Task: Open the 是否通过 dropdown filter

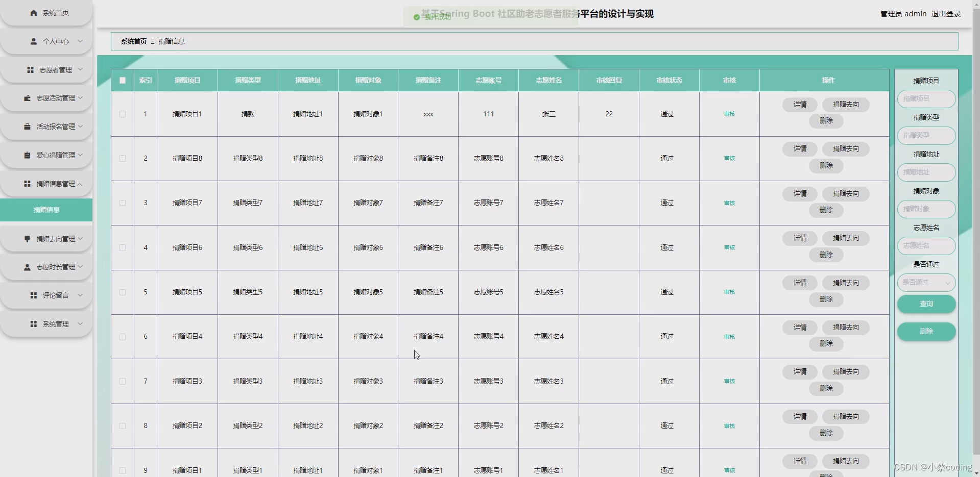Action: point(926,282)
